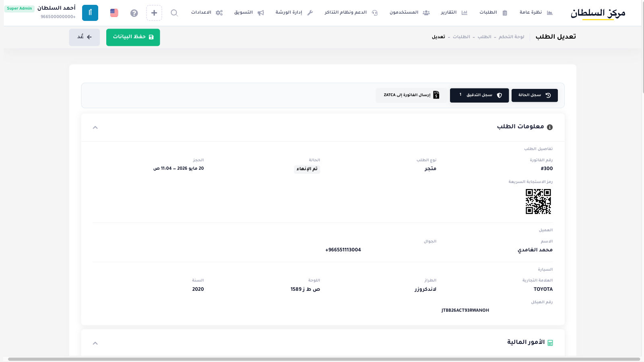Open the التقارير menu
The image size is (644, 362).
pos(454,13)
